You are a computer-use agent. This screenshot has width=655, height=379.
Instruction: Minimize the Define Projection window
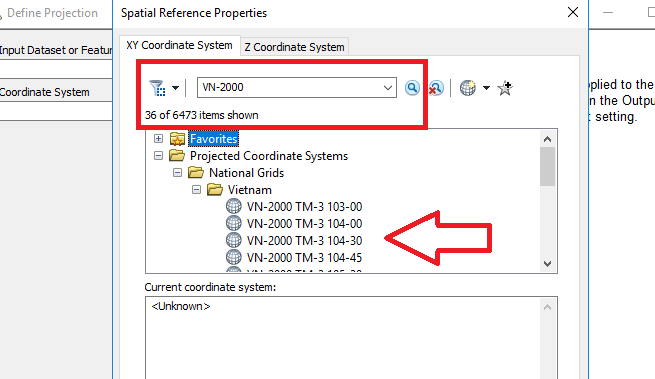pos(608,13)
